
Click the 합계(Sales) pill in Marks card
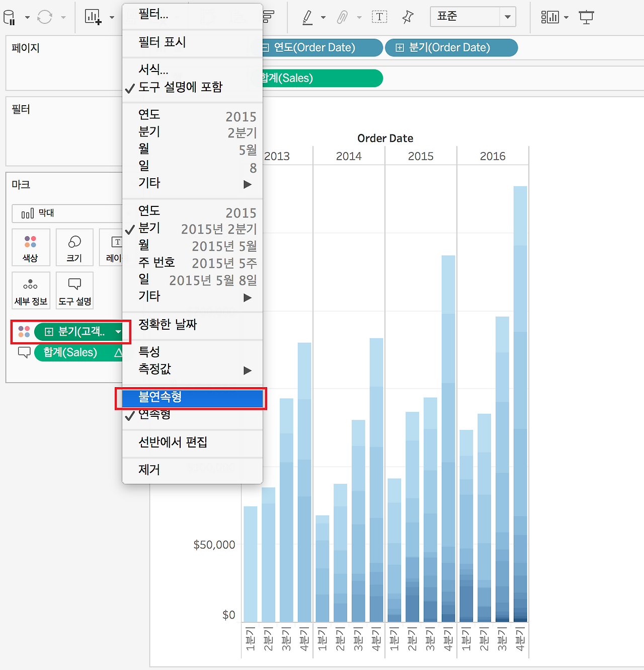(x=78, y=352)
